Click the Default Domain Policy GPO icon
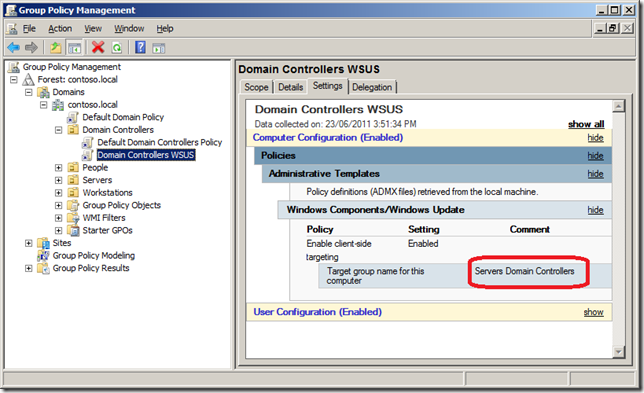Viewport: 644px width, 393px height. coord(73,117)
